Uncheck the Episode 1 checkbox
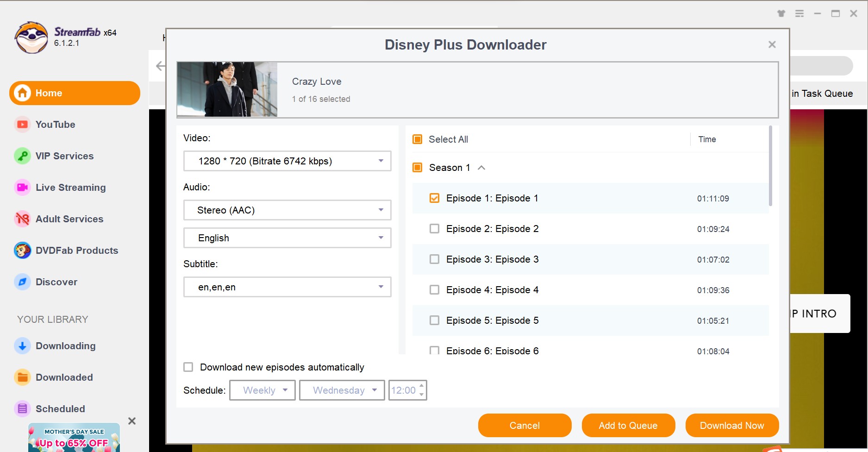 434,198
